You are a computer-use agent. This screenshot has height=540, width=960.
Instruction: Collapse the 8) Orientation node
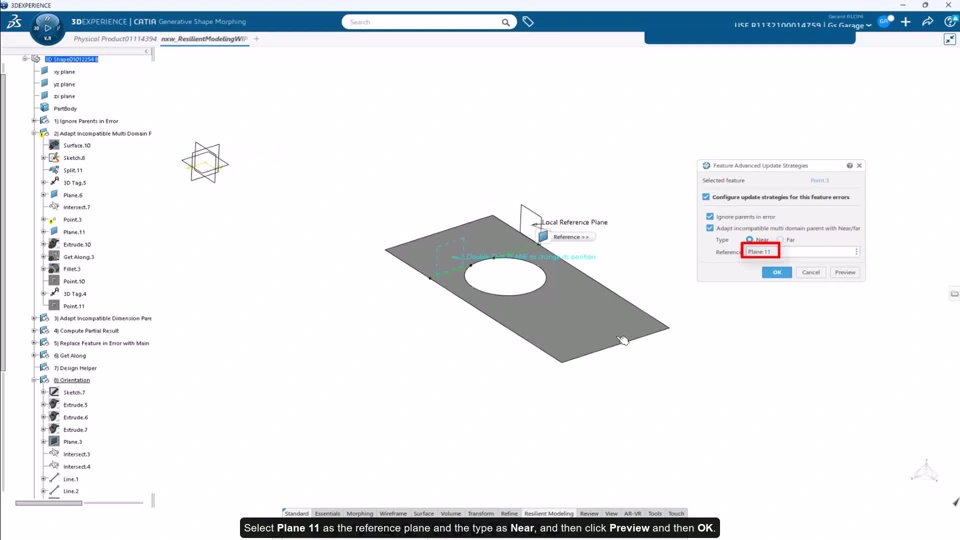(x=34, y=380)
